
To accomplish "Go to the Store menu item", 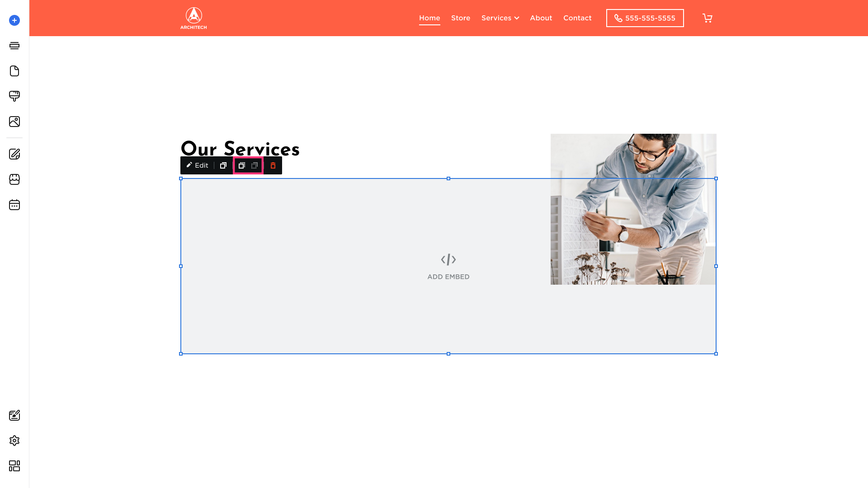I will pyautogui.click(x=461, y=18).
